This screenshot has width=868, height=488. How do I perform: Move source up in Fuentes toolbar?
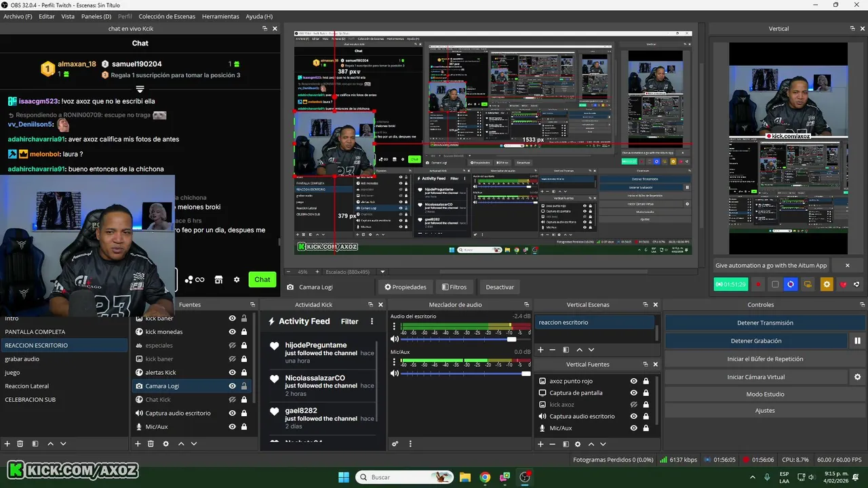tap(181, 444)
